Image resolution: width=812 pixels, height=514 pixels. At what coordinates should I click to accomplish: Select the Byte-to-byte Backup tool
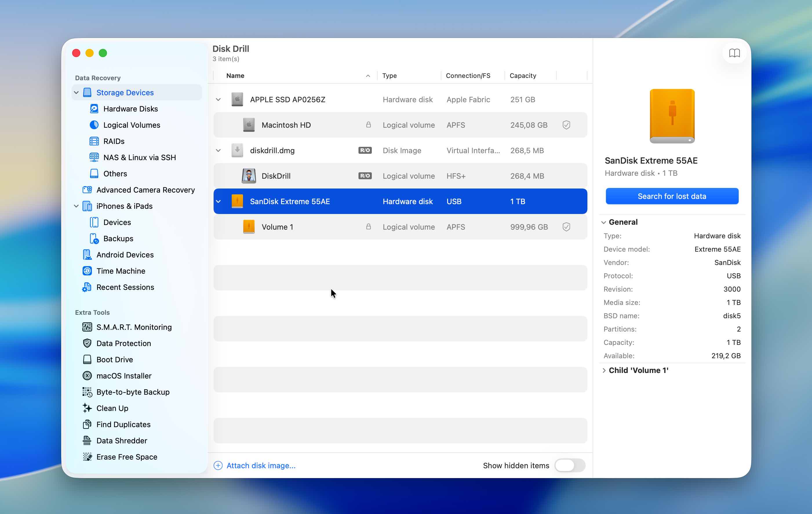132,392
